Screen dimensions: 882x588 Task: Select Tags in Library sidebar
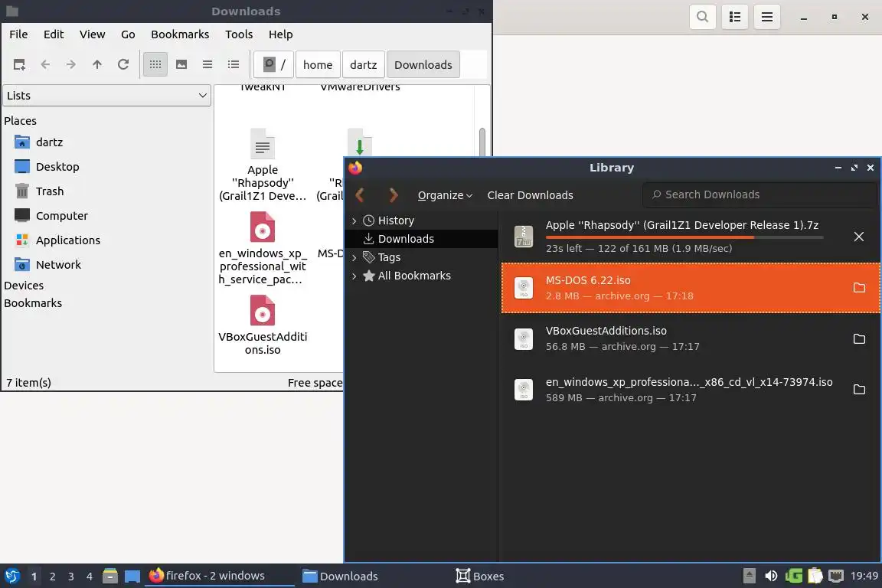coord(389,258)
